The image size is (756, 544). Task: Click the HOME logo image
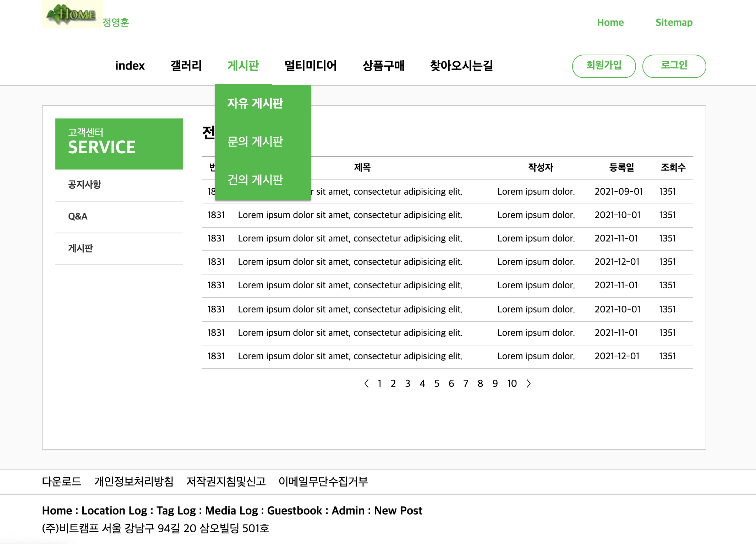(x=72, y=14)
